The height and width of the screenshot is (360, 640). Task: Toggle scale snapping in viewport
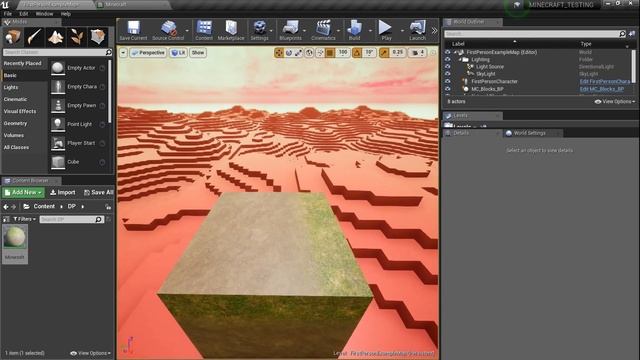pos(384,53)
